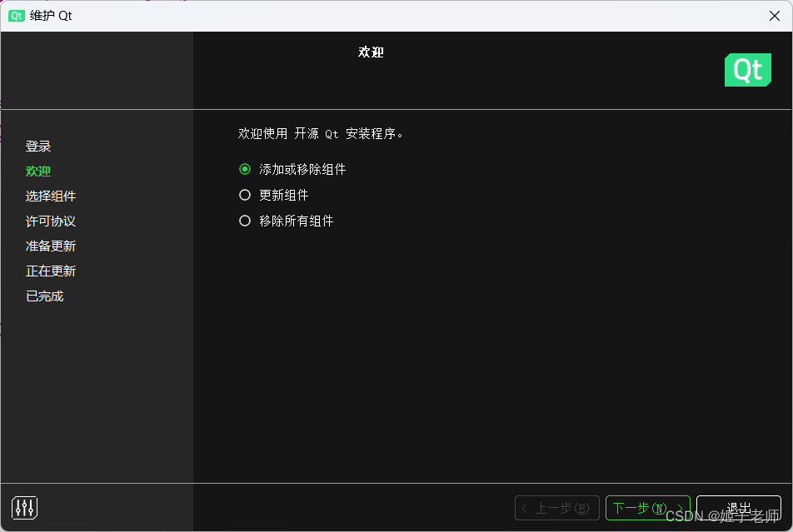This screenshot has width=793, height=532.
Task: Click the 退出 button
Action: (x=738, y=508)
